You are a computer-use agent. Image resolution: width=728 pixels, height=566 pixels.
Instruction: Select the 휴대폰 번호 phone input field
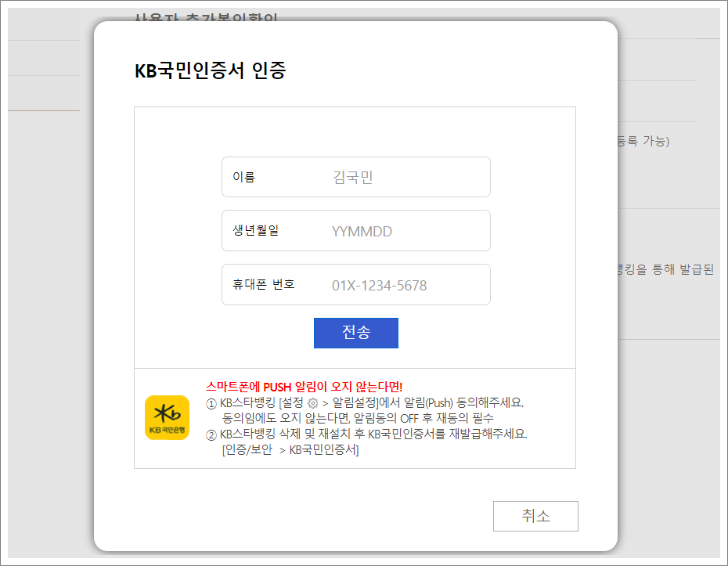356,285
